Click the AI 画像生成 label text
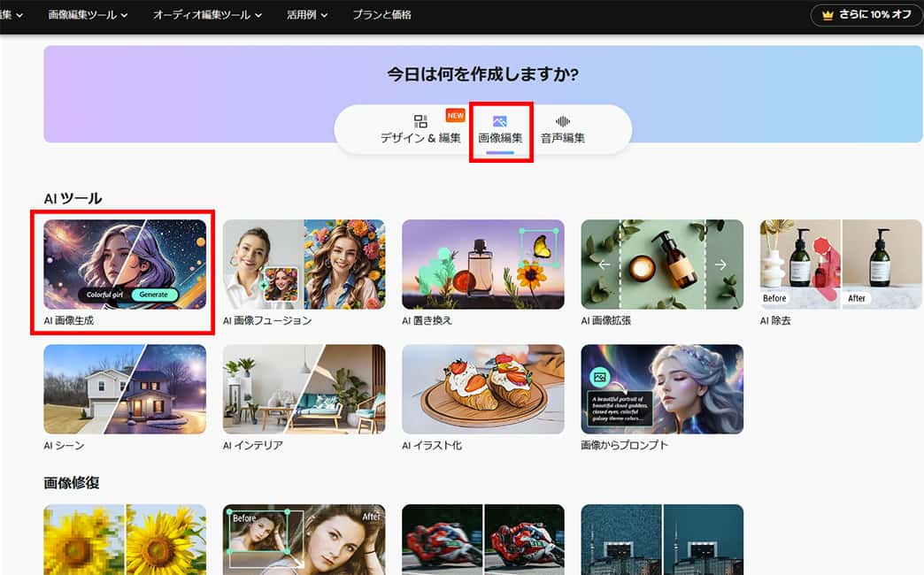This screenshot has height=575, width=924. pyautogui.click(x=69, y=320)
